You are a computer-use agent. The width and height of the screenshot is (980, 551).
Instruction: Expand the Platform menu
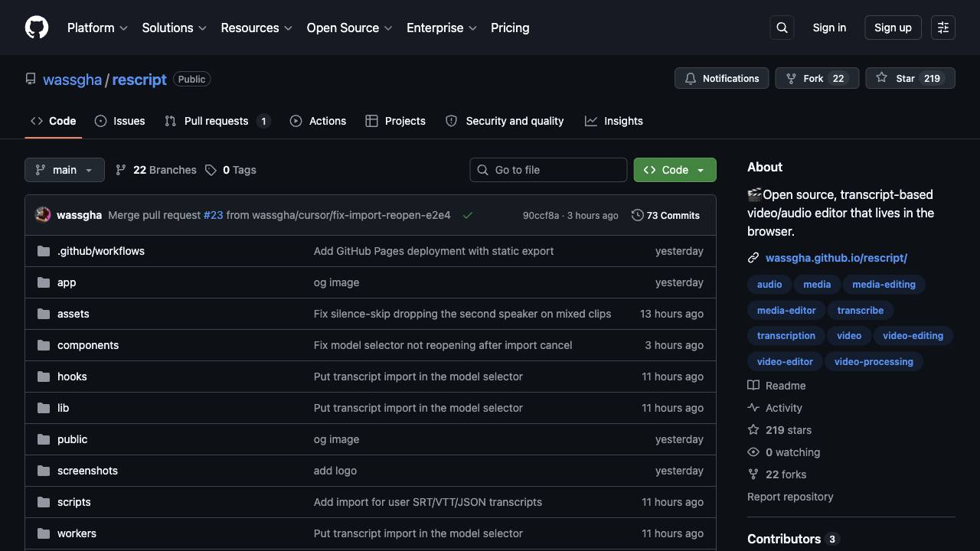point(97,28)
